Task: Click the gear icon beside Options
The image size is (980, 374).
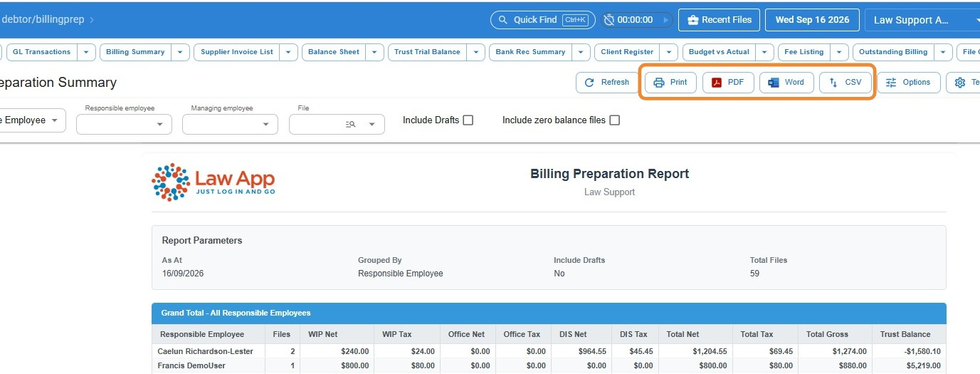Action: click(960, 83)
